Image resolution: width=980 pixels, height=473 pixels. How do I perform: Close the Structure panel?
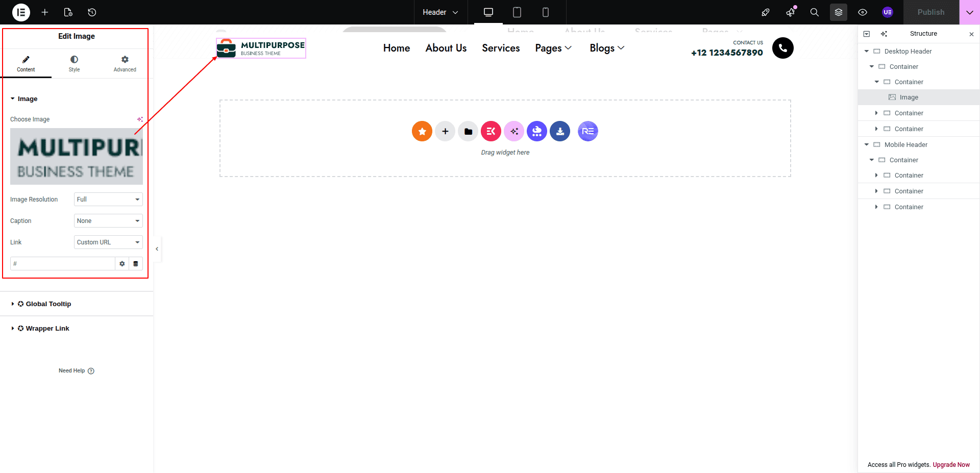[x=971, y=34]
